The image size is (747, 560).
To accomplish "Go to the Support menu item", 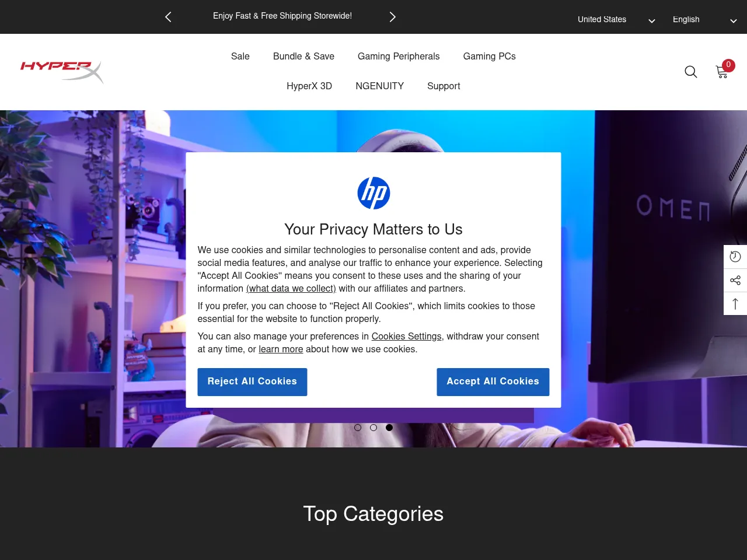I will click(444, 86).
